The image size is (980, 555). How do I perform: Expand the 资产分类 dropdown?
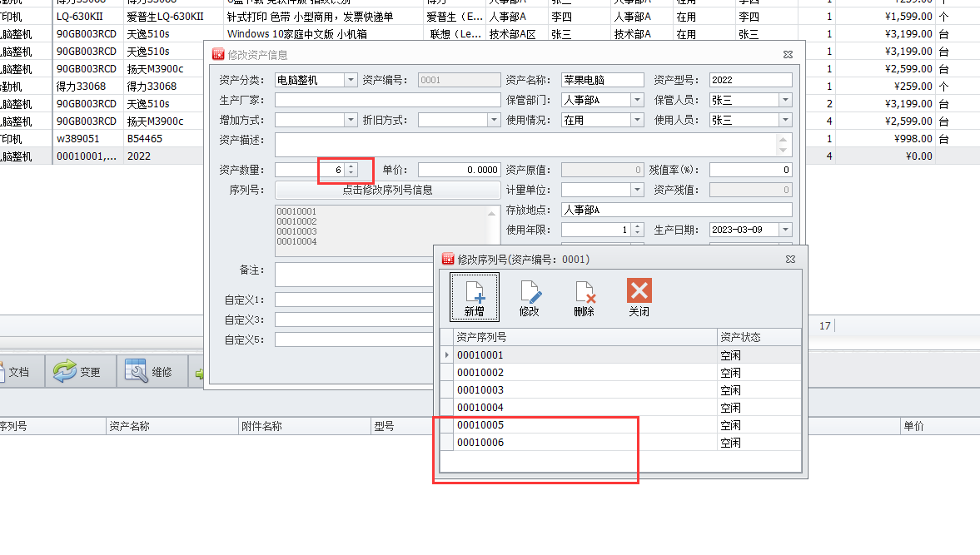(351, 80)
